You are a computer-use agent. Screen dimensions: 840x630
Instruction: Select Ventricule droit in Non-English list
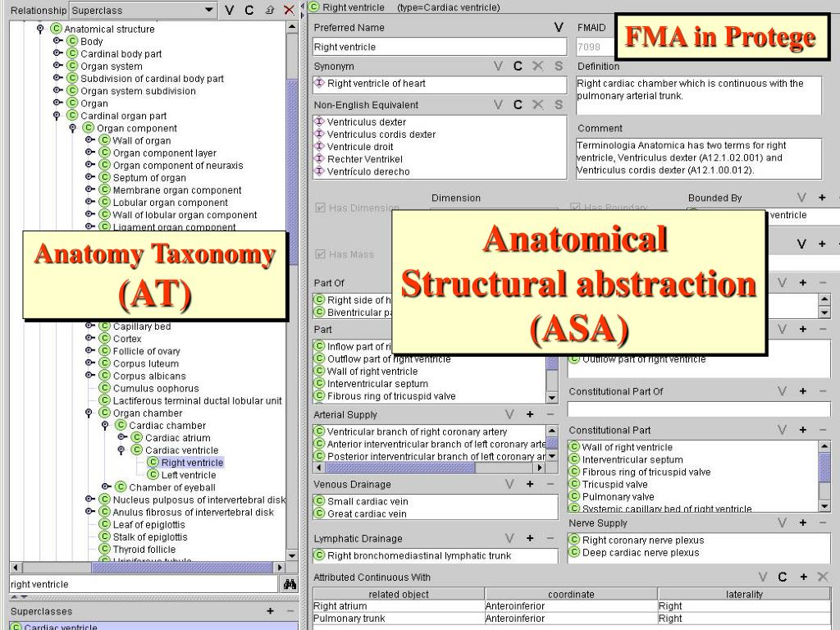(x=360, y=146)
